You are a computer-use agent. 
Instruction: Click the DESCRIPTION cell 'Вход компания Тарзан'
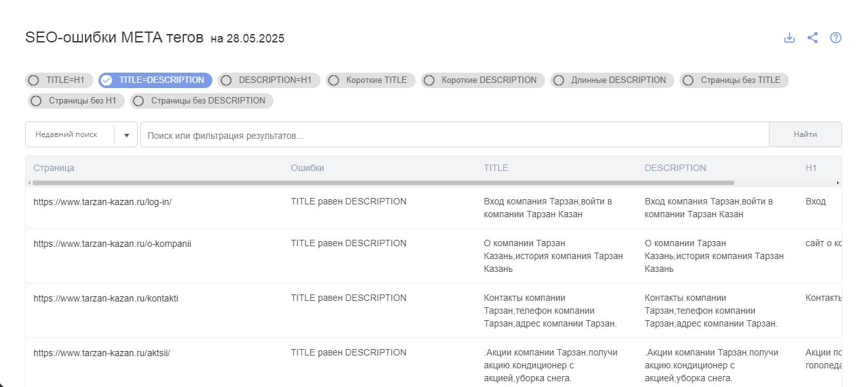click(708, 208)
